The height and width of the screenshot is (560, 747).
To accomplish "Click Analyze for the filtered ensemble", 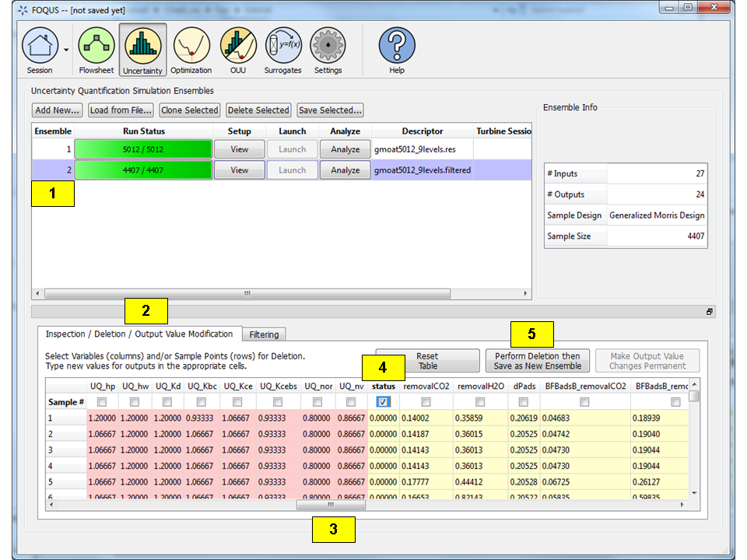I will coord(345,170).
